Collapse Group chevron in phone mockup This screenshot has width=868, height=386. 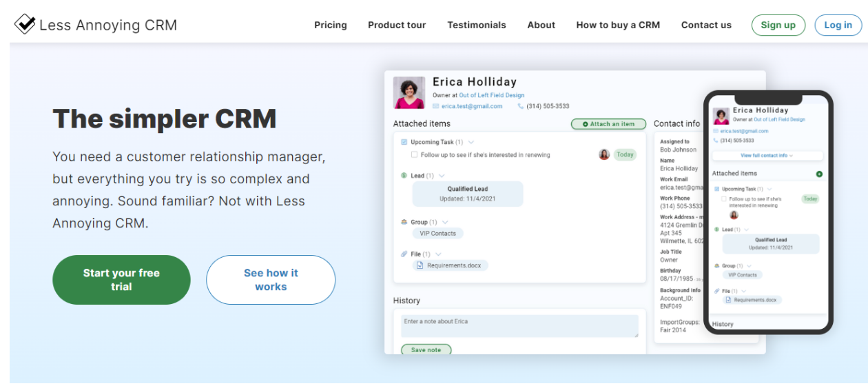point(749,265)
